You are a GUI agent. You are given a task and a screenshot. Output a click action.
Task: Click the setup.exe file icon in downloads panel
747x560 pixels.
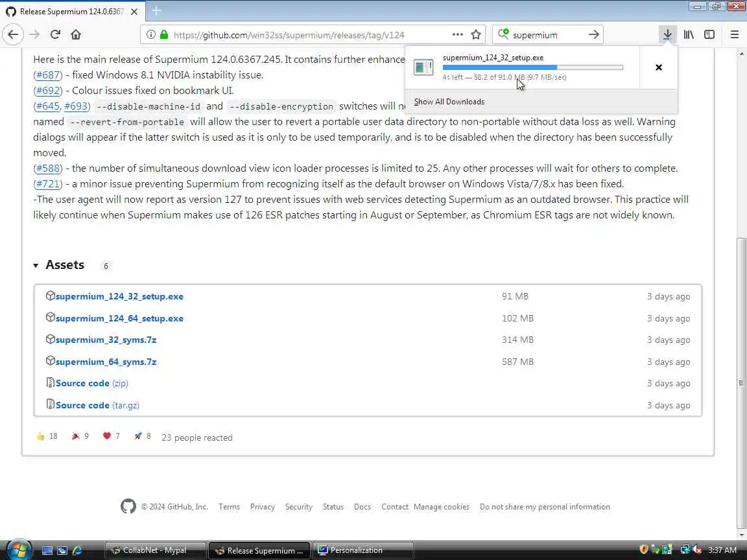click(x=423, y=67)
